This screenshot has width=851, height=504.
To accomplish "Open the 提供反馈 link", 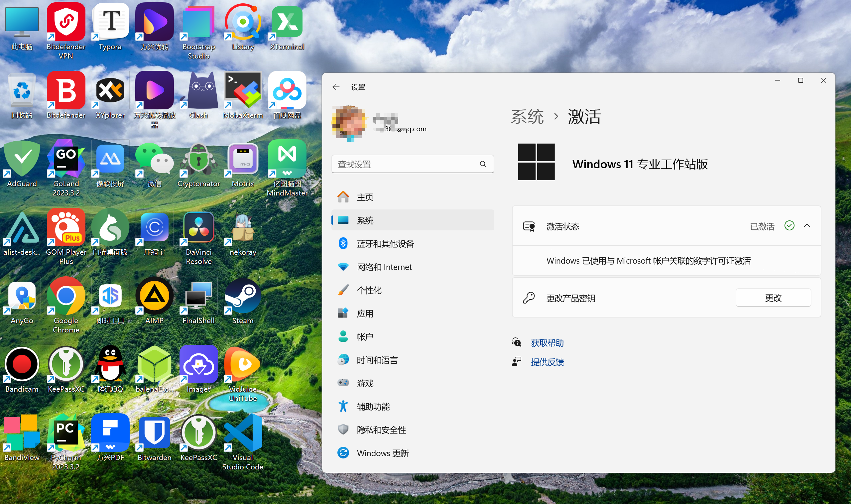I will [547, 362].
